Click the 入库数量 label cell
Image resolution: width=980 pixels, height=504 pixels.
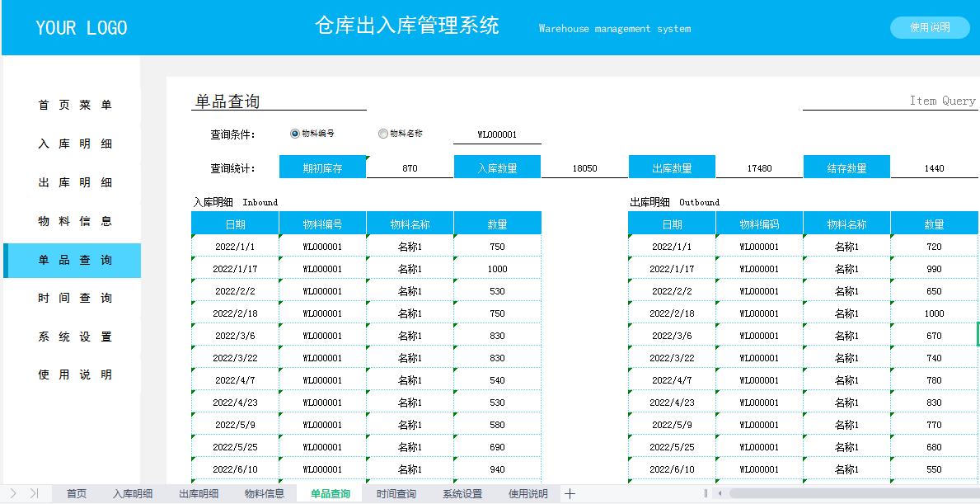point(498,168)
